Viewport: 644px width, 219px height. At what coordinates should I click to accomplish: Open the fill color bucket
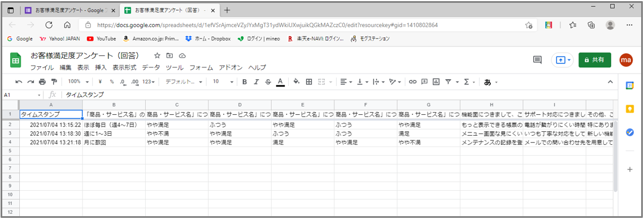[297, 82]
